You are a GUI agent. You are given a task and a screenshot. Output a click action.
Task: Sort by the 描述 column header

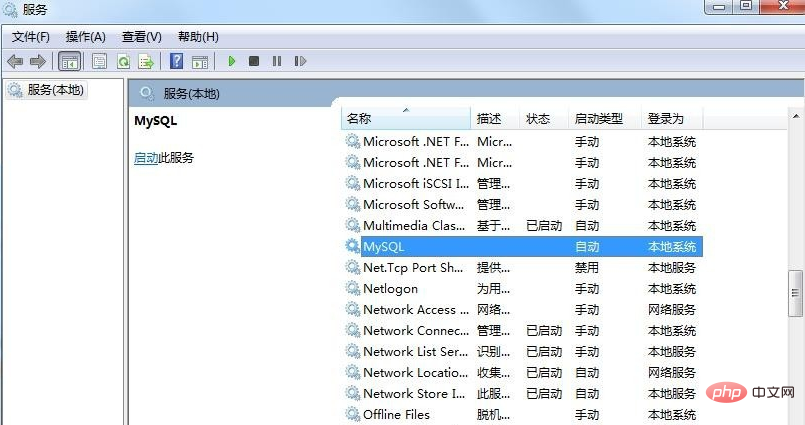495,119
